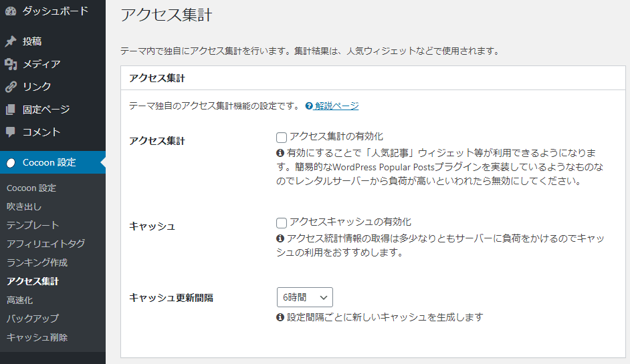Click the pages icon beside 固定ページ
The height and width of the screenshot is (364, 630).
coord(11,109)
